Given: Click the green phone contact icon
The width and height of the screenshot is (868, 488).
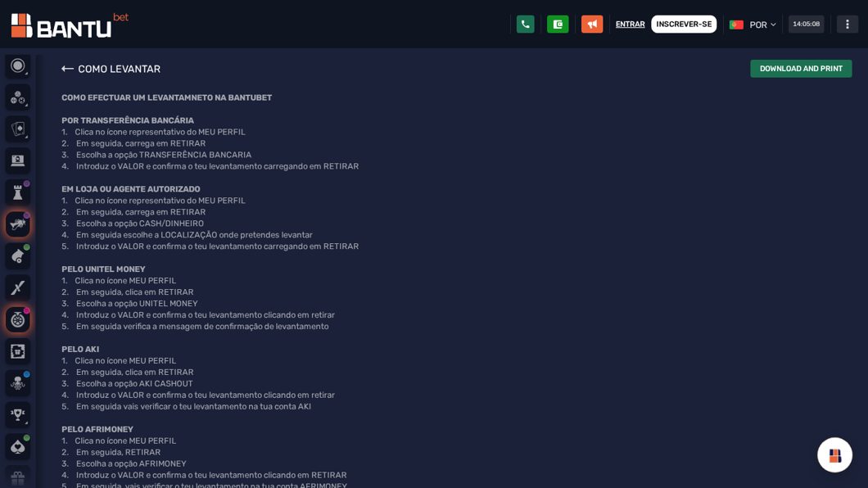Looking at the screenshot, I should [526, 25].
